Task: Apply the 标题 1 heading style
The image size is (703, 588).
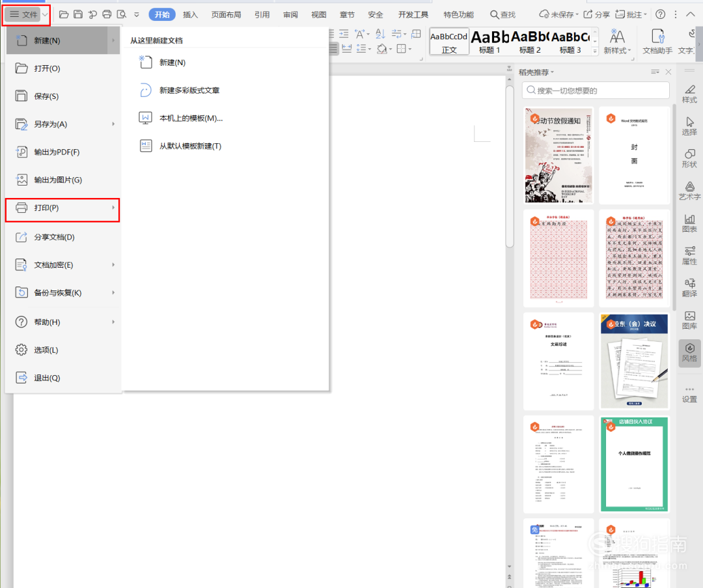Action: coord(489,42)
